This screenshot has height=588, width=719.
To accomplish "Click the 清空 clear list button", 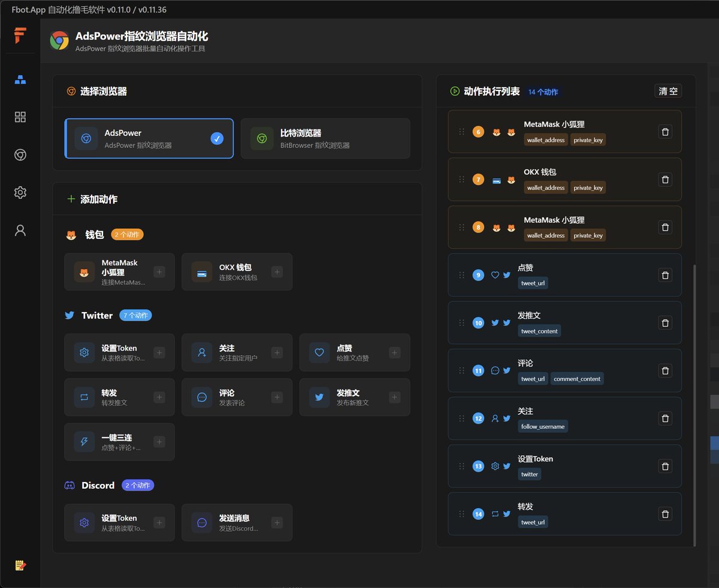I will 668,91.
